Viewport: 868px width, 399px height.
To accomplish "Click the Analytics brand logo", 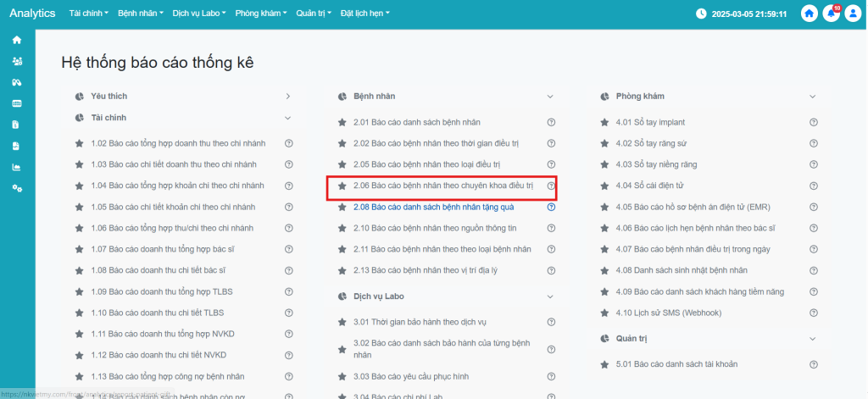I will [32, 14].
